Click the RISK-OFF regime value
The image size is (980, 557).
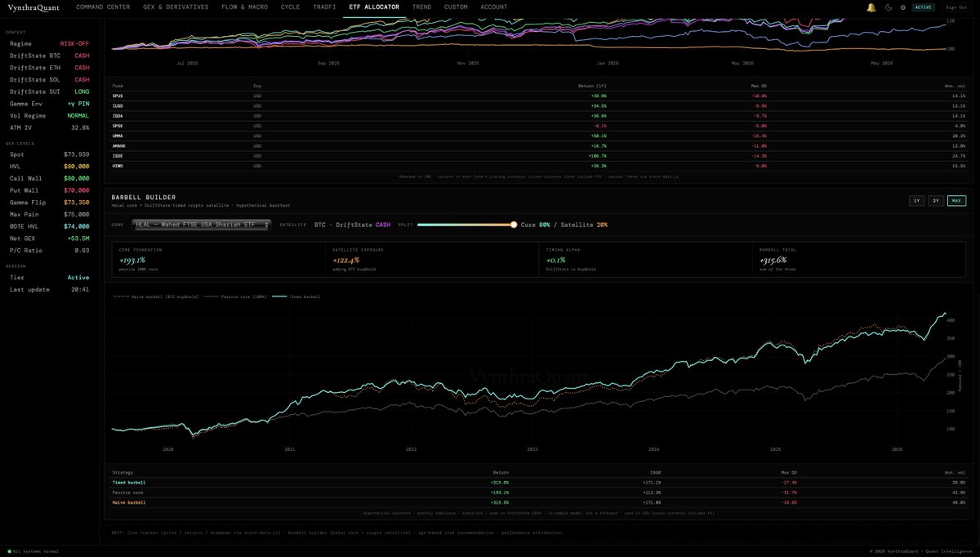(75, 43)
